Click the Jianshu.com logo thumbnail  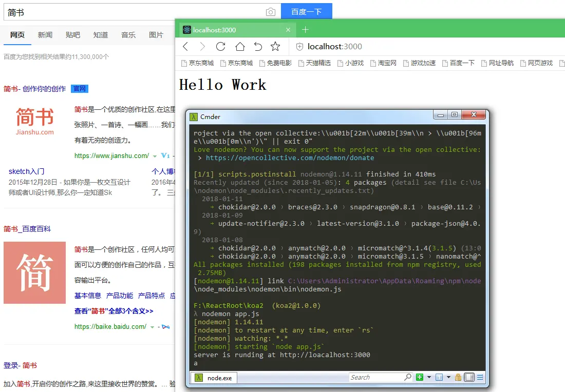35,122
